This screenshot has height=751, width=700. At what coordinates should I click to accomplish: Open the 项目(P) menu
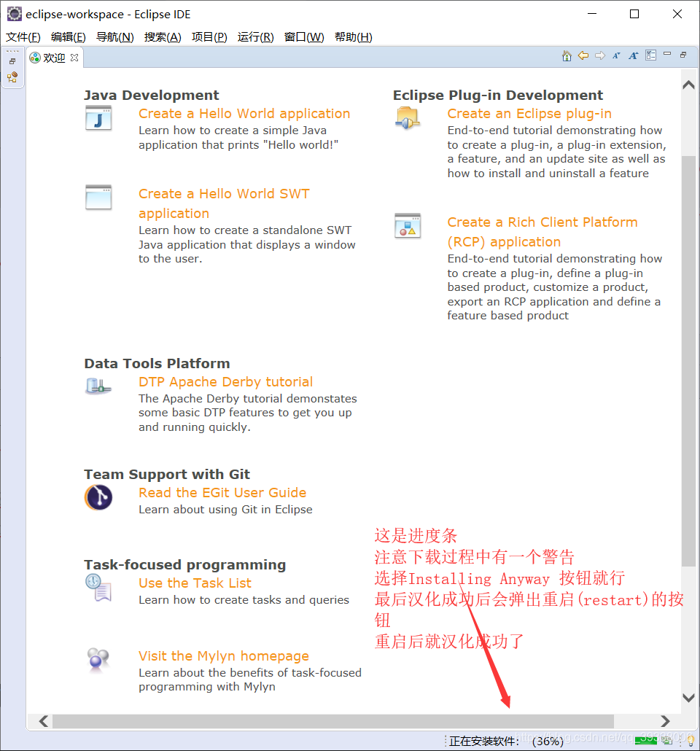point(209,37)
